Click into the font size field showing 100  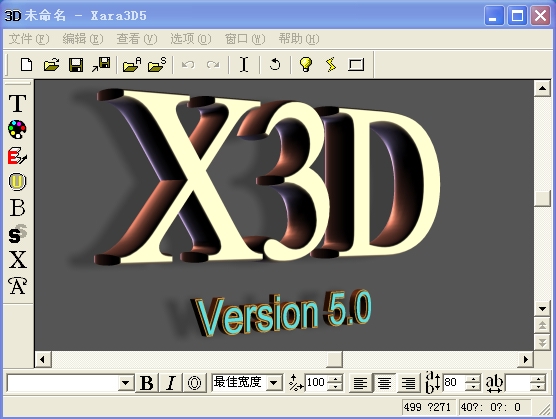316,383
